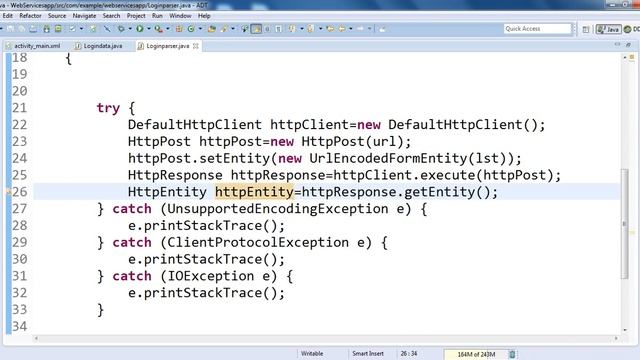Open the Navigate menu
The image size is (640, 360).
click(84, 16)
